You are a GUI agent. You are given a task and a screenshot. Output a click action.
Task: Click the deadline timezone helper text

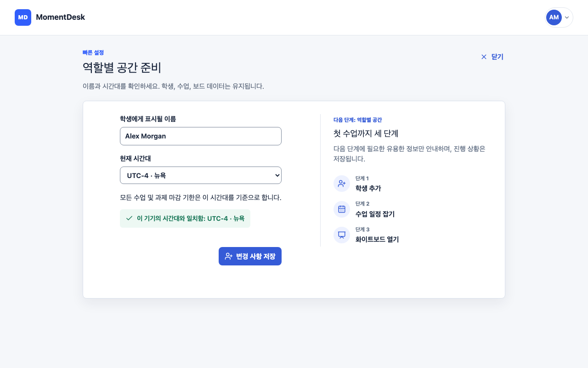201,198
